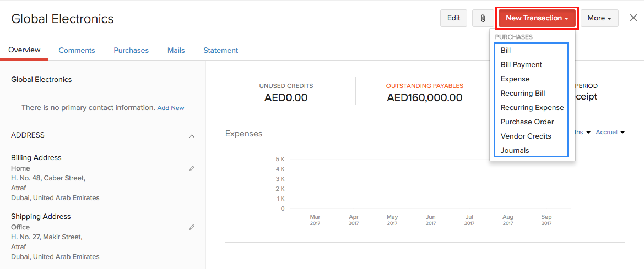This screenshot has width=644, height=269.
Task: Click the Shipping Address heading
Action: 41,216
